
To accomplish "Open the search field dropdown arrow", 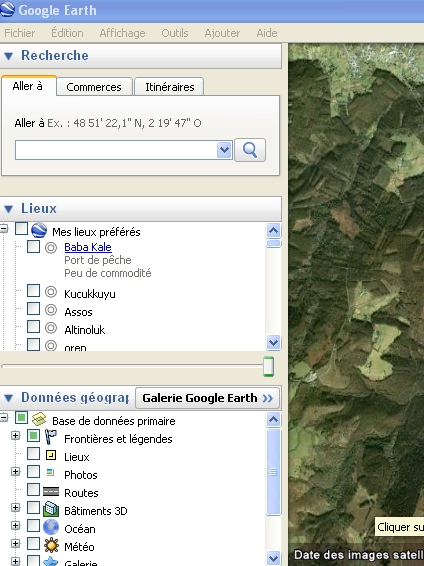I will (224, 150).
